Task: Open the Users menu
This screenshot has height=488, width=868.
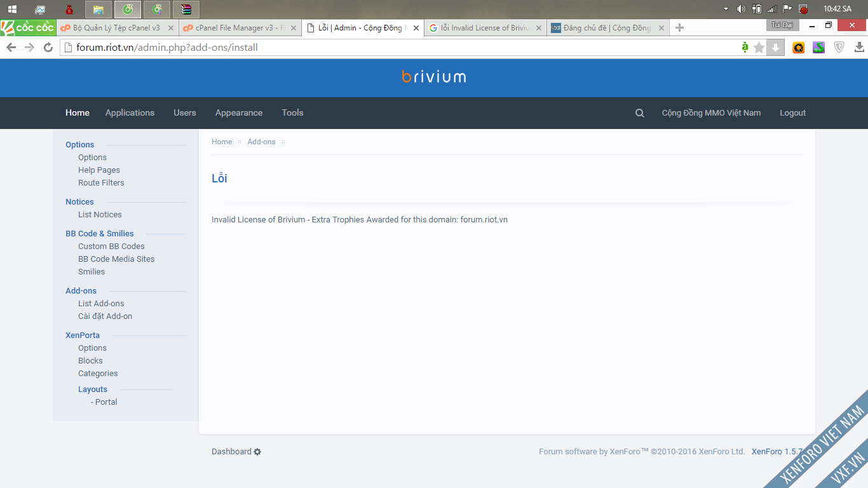Action: coord(185,113)
